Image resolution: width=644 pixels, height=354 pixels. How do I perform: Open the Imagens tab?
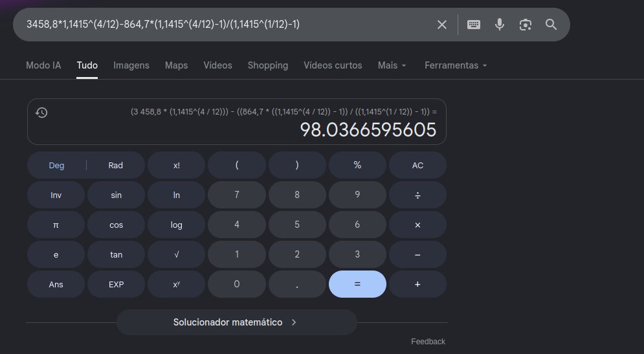(x=131, y=65)
